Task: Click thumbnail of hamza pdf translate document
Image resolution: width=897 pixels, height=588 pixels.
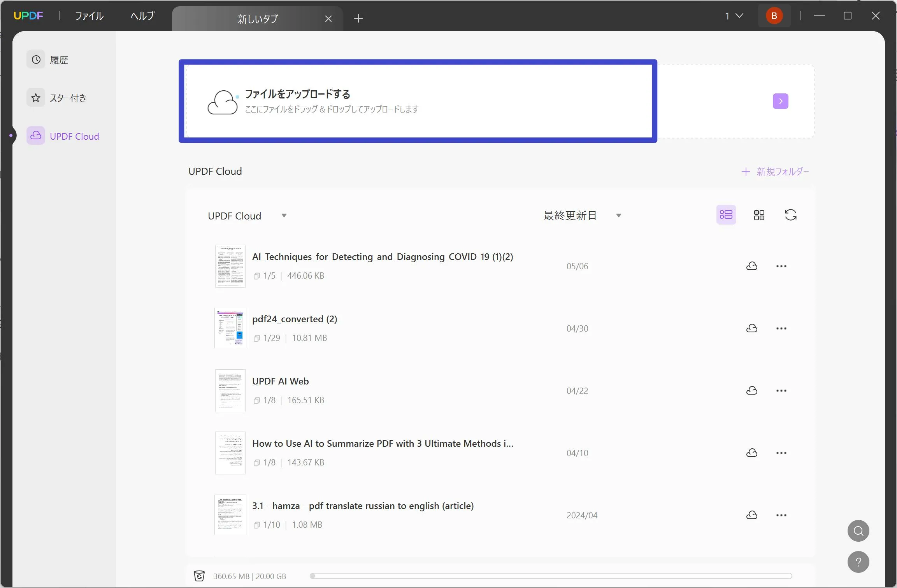Action: tap(230, 515)
